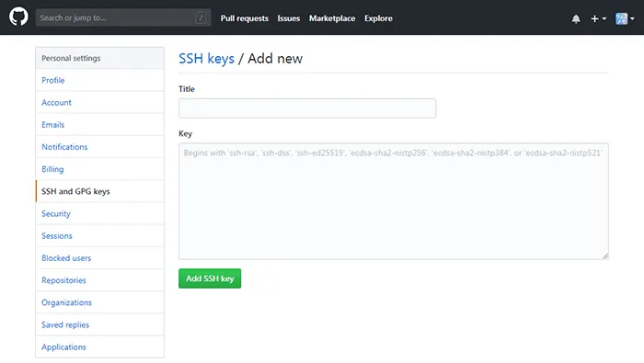Open the user avatar menu

tap(625, 18)
